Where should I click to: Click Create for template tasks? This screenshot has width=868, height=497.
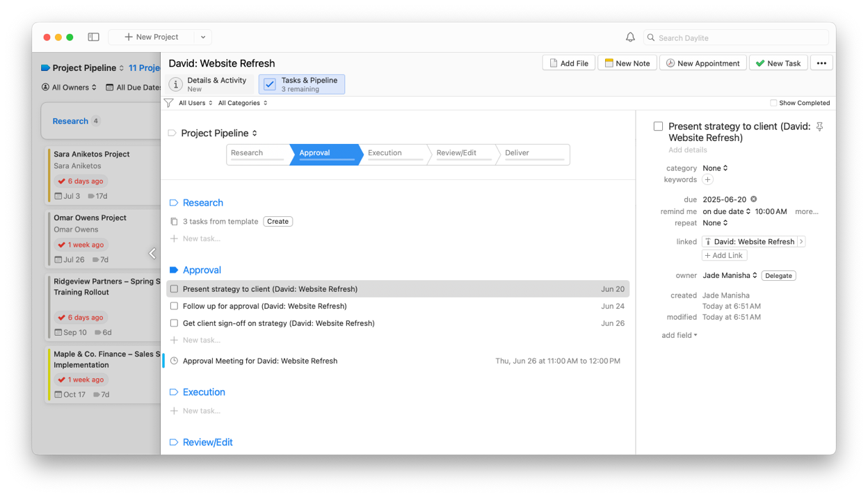point(278,222)
